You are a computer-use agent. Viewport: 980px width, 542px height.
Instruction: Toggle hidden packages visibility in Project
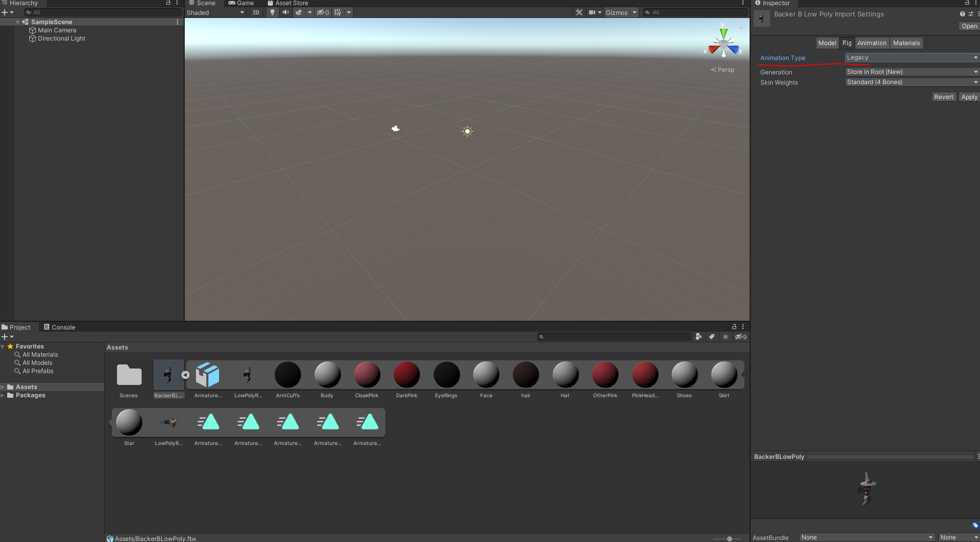point(740,337)
